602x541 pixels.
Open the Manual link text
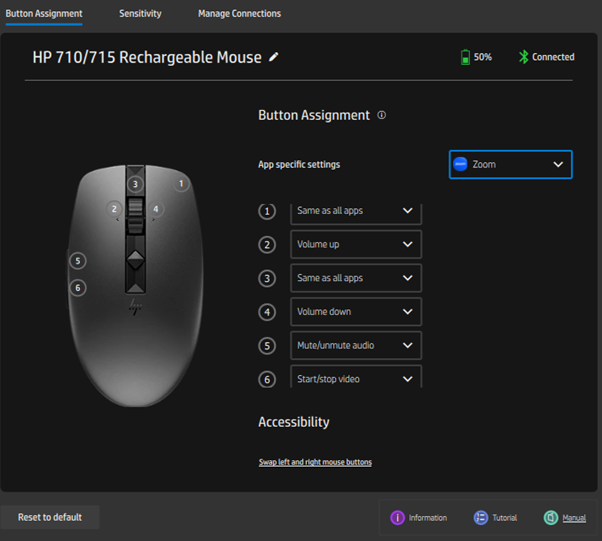(574, 518)
